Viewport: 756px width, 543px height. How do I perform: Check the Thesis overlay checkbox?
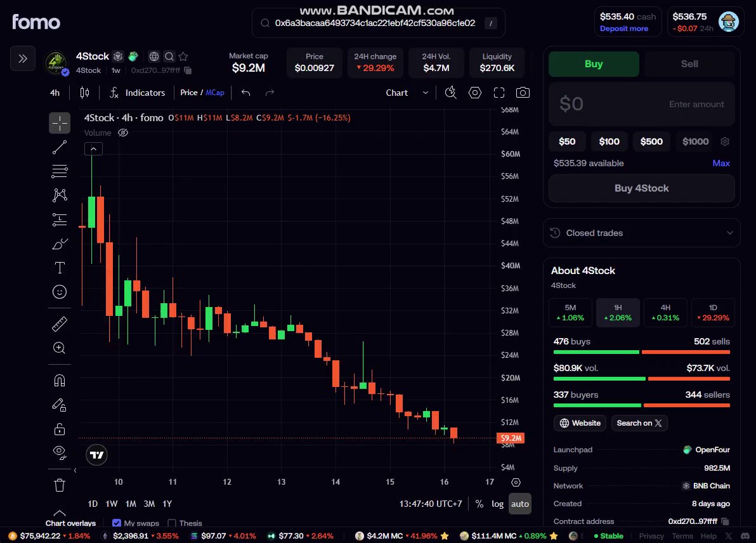tap(172, 523)
